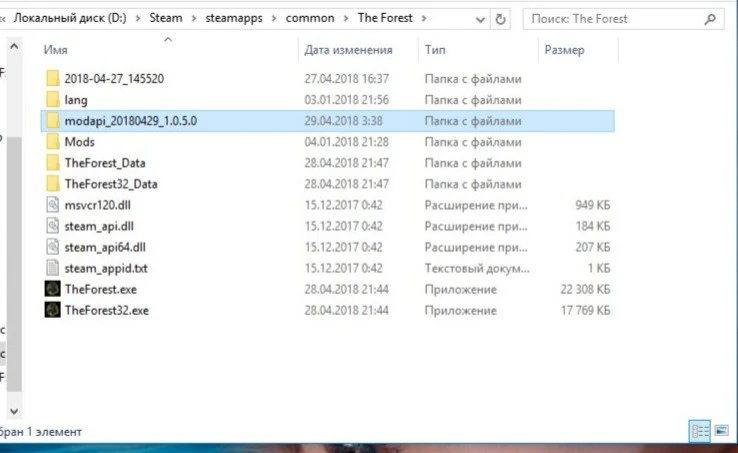The image size is (738, 453).
Task: Click the magnifier icon in search box
Action: point(710,19)
